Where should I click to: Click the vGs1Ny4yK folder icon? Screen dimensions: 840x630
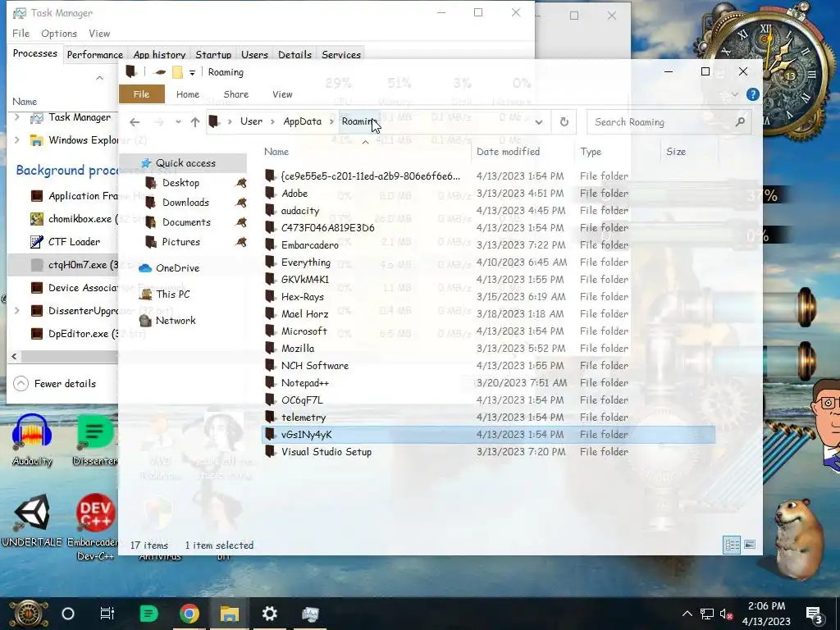tap(271, 435)
